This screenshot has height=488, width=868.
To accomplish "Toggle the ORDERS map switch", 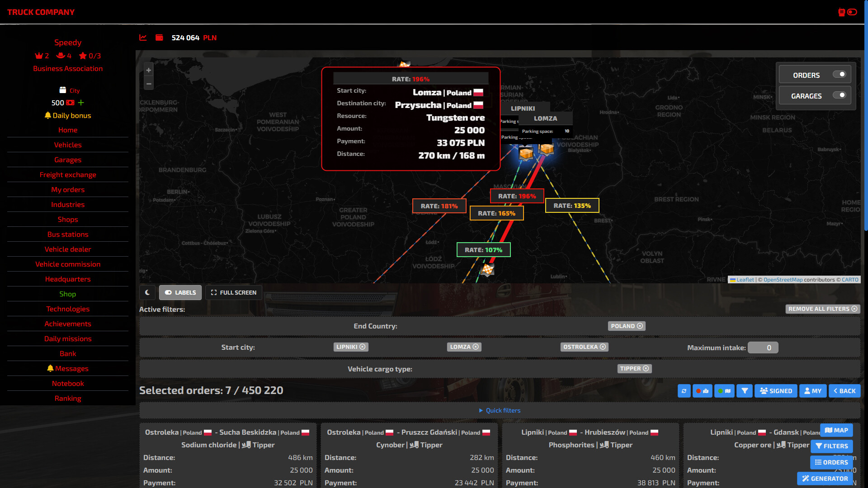I will 839,75.
